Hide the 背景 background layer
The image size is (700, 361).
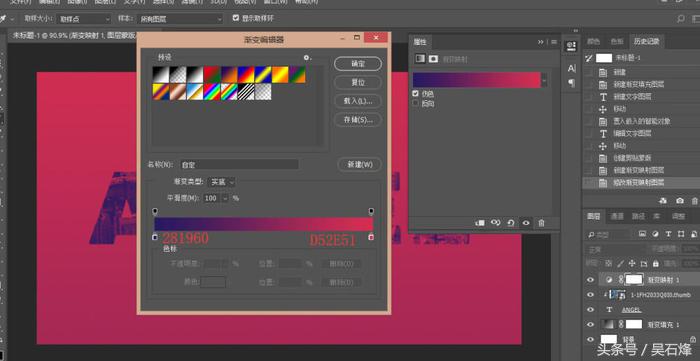(591, 339)
